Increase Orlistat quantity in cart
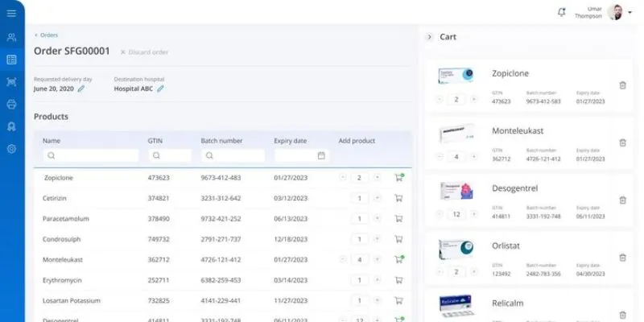 point(474,271)
